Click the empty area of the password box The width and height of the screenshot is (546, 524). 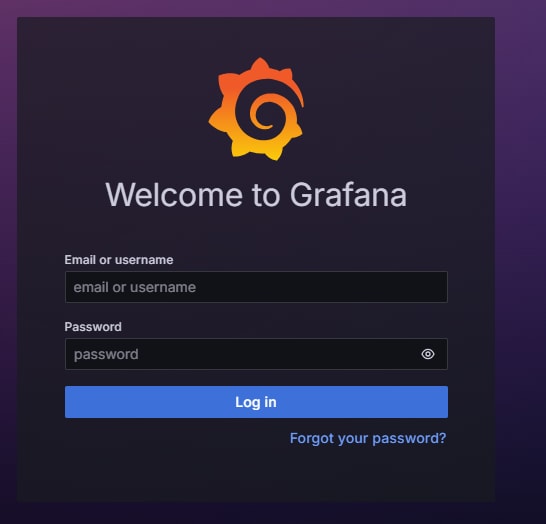click(279, 354)
